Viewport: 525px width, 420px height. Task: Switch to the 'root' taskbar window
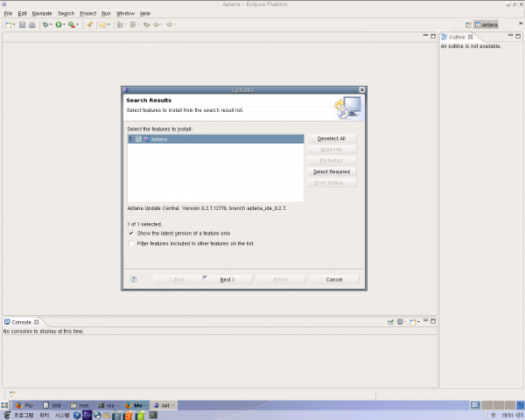point(80,406)
